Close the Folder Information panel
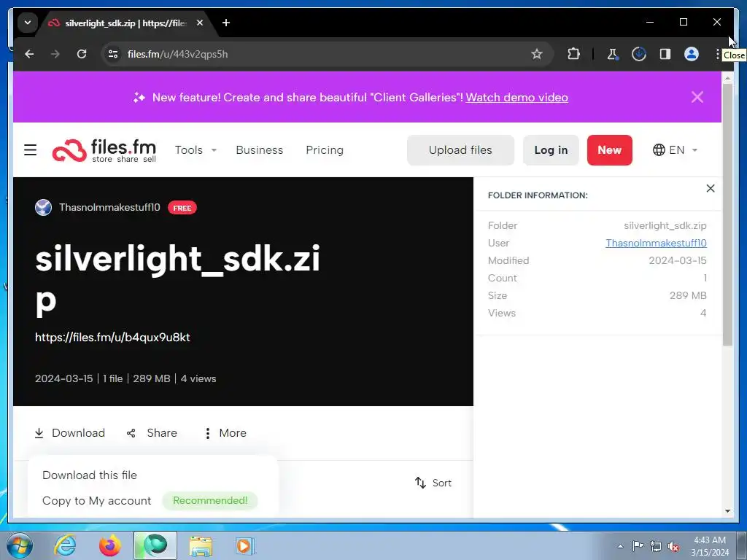The height and width of the screenshot is (560, 747). tap(711, 189)
